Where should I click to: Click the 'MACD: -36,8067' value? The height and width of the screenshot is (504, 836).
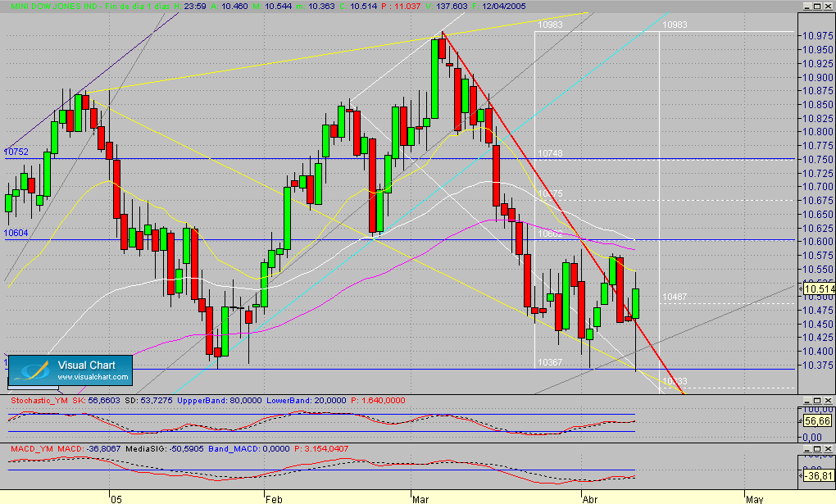[x=89, y=449]
